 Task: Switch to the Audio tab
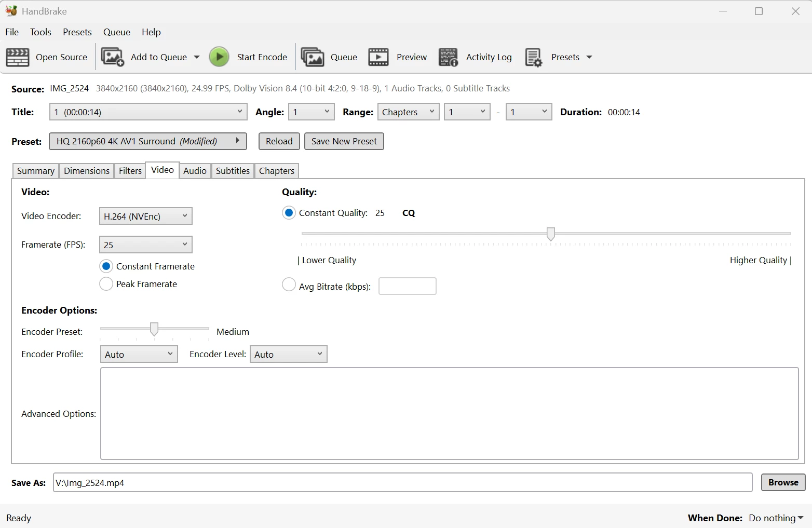pyautogui.click(x=195, y=171)
